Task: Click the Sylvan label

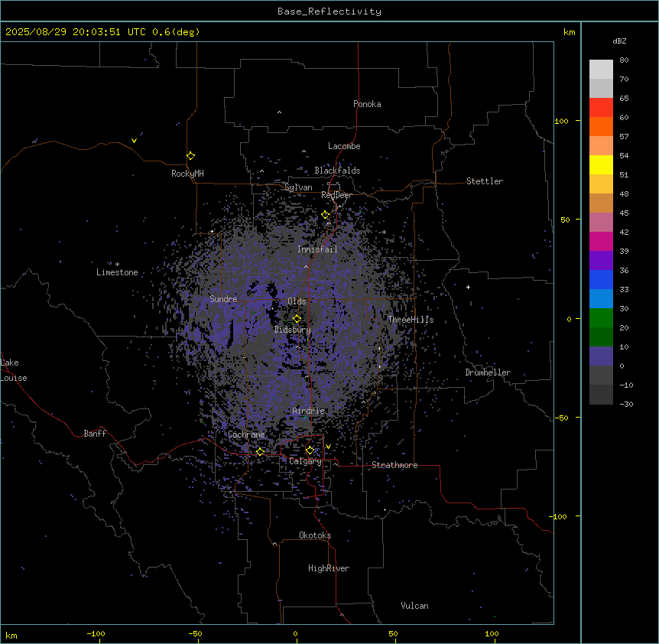Action: click(298, 187)
